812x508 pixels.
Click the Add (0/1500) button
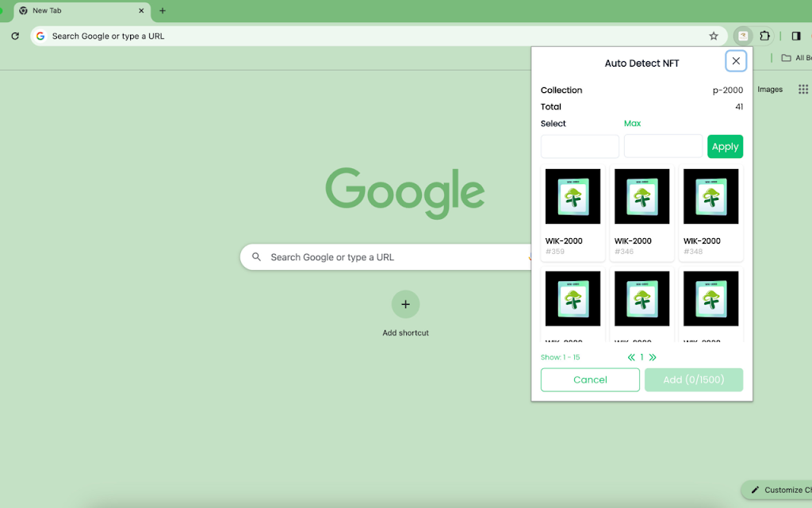693,379
